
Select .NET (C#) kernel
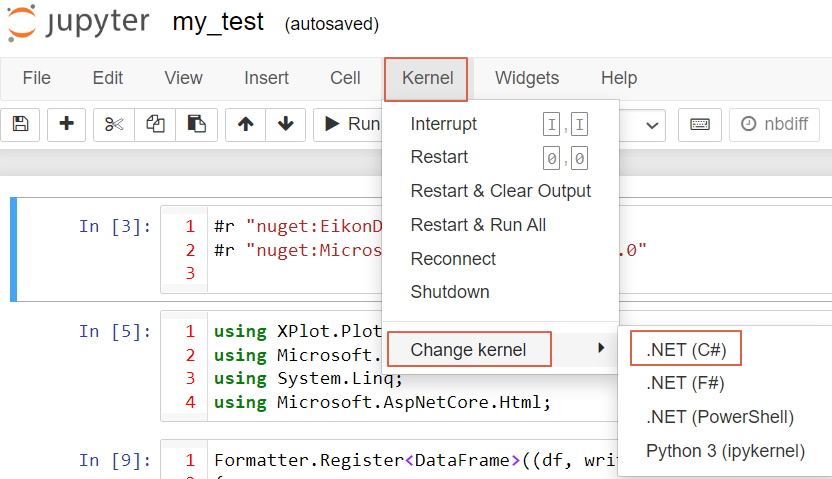tap(685, 350)
